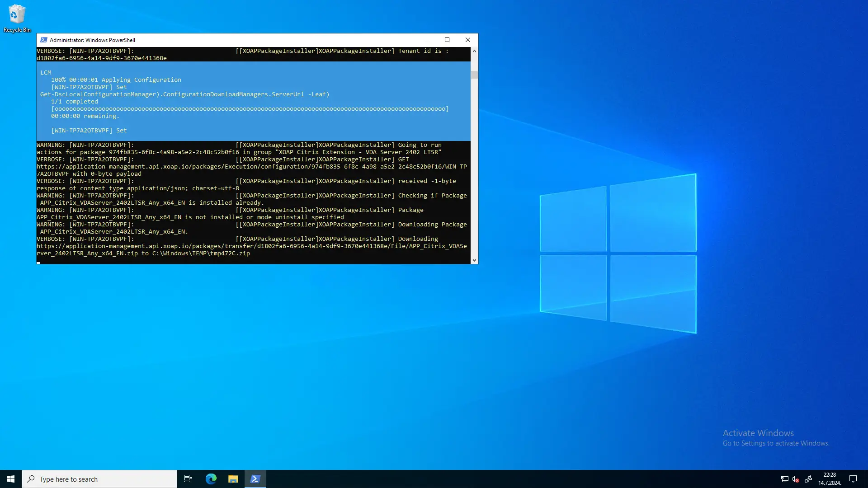Screen dimensions: 868x488
Task: Select PowerShell taskbar button
Action: click(255, 479)
